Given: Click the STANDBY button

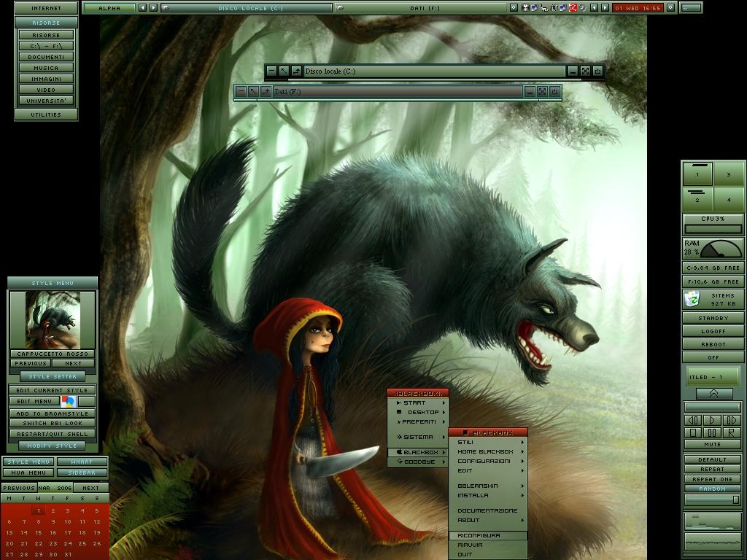Looking at the screenshot, I should (x=713, y=318).
